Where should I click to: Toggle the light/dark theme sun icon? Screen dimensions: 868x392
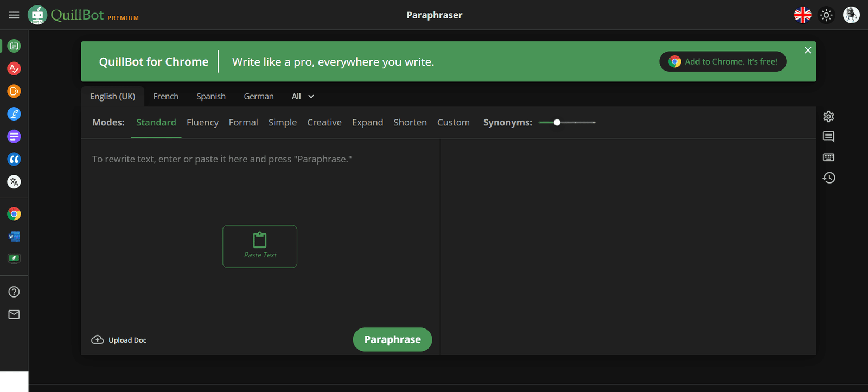pyautogui.click(x=826, y=15)
